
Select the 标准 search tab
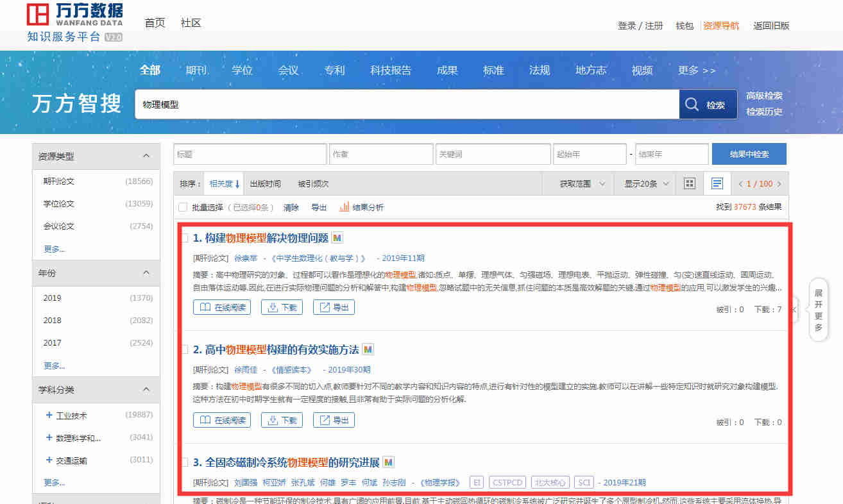click(493, 71)
